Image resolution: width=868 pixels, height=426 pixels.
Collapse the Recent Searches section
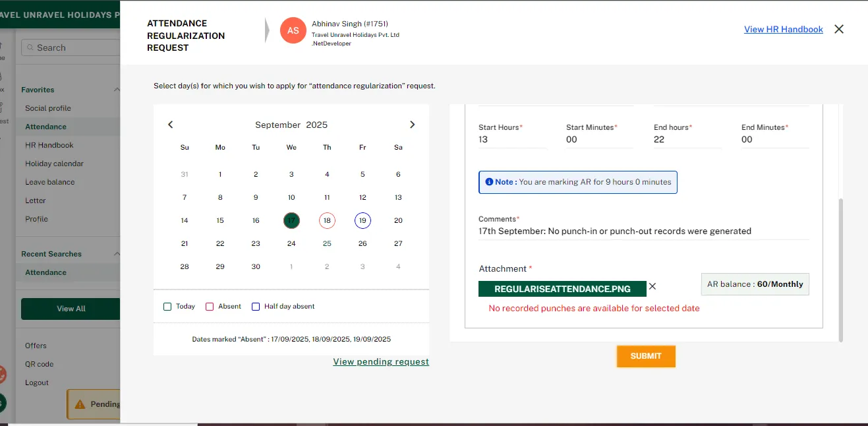(x=117, y=254)
